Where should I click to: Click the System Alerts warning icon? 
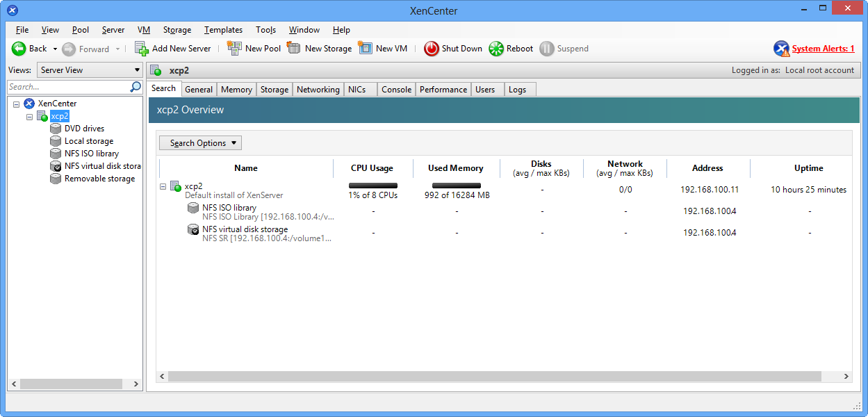[x=782, y=49]
